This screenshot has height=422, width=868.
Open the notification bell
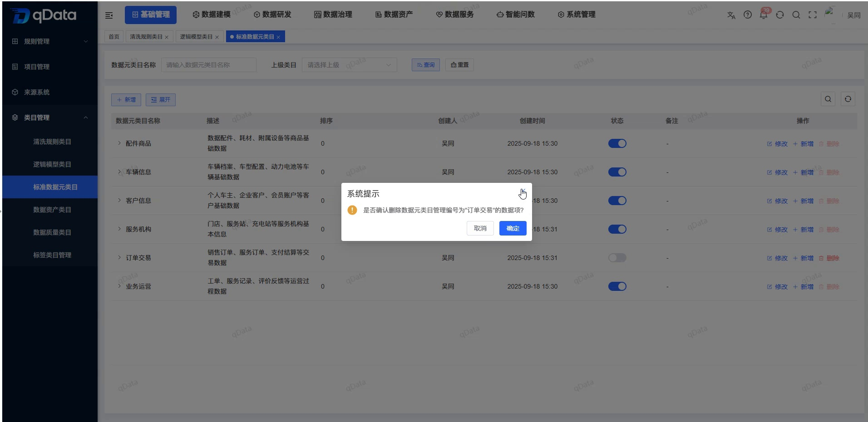764,15
